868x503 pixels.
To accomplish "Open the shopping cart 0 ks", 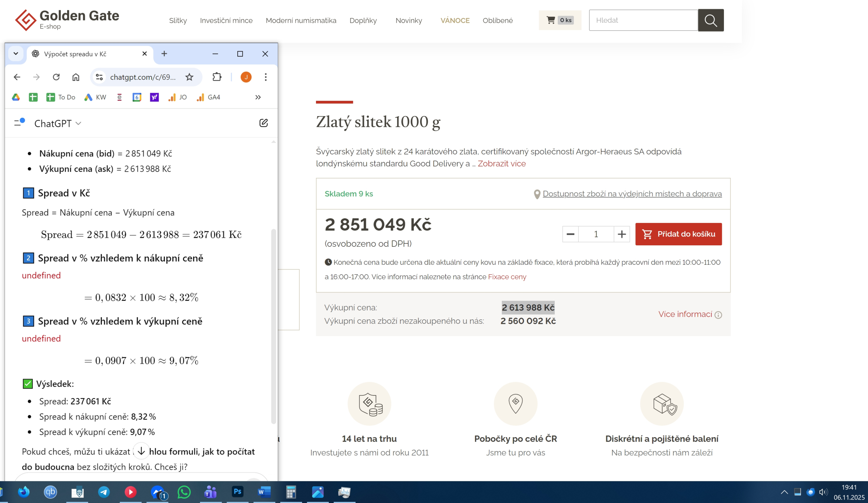I will pyautogui.click(x=559, y=20).
